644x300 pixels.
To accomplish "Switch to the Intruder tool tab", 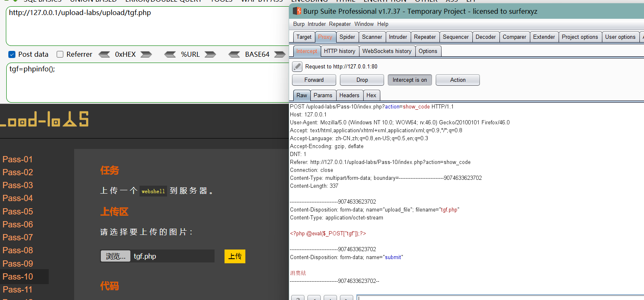I will 398,37.
